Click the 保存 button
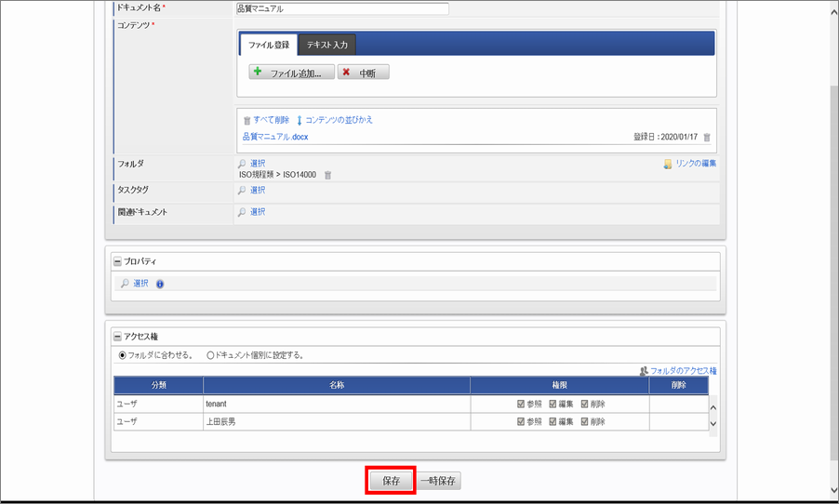The image size is (839, 504). tap(391, 481)
